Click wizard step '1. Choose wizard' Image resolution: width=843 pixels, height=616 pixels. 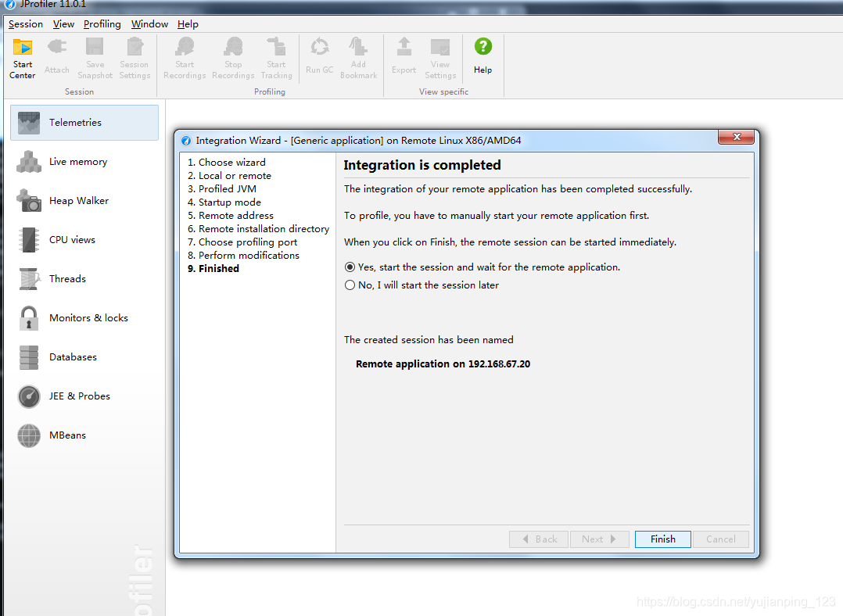pos(226,163)
